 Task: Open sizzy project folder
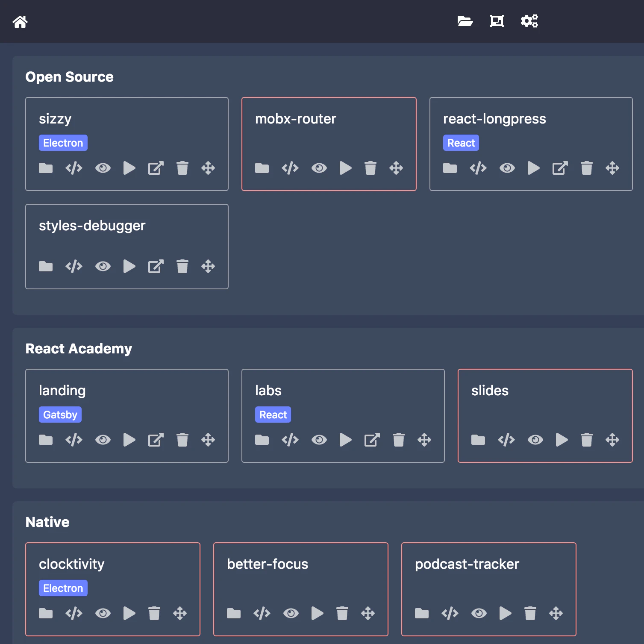pyautogui.click(x=46, y=168)
